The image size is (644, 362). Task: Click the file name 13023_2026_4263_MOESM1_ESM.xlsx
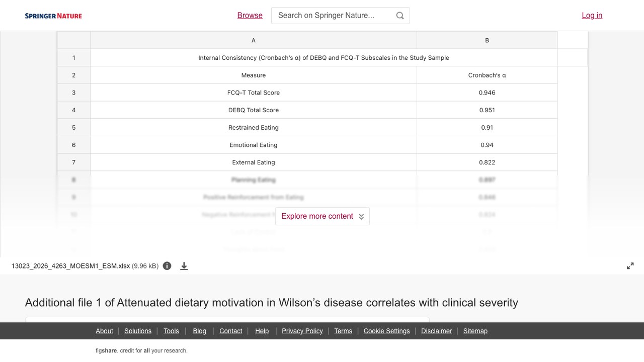(70, 266)
